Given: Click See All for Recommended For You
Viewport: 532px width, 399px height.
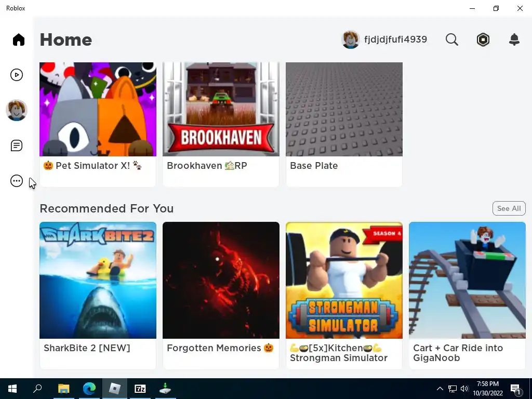Looking at the screenshot, I should 509,208.
